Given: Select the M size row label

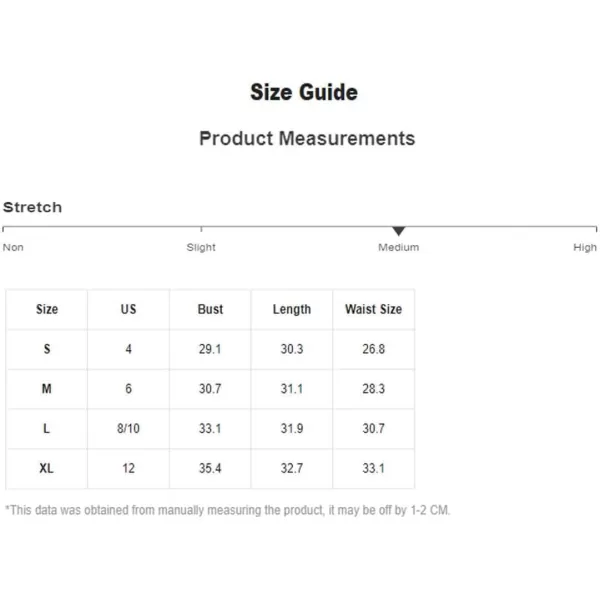Looking at the screenshot, I should tap(47, 389).
